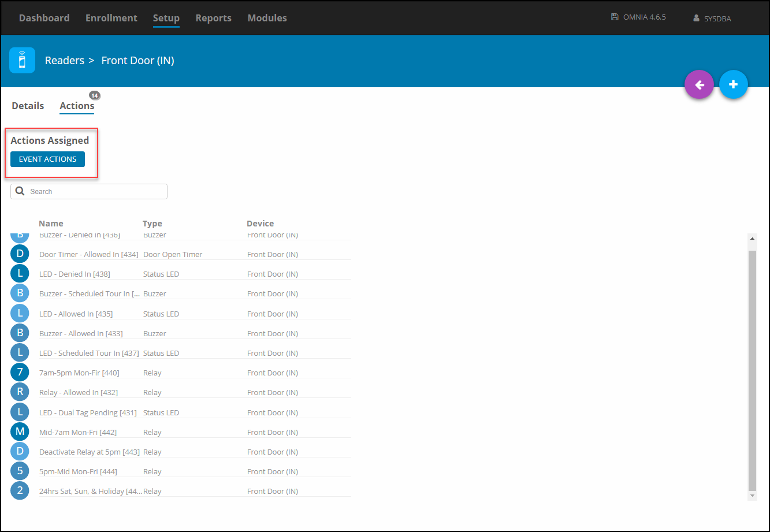Screen dimensions: 770x532
Task: Click the 7 avatar for 7am-5pm Mon-Fir
Action: (20, 373)
